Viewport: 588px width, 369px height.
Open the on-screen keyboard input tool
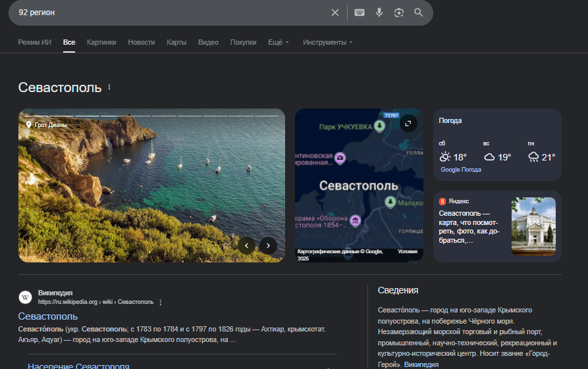click(x=360, y=12)
